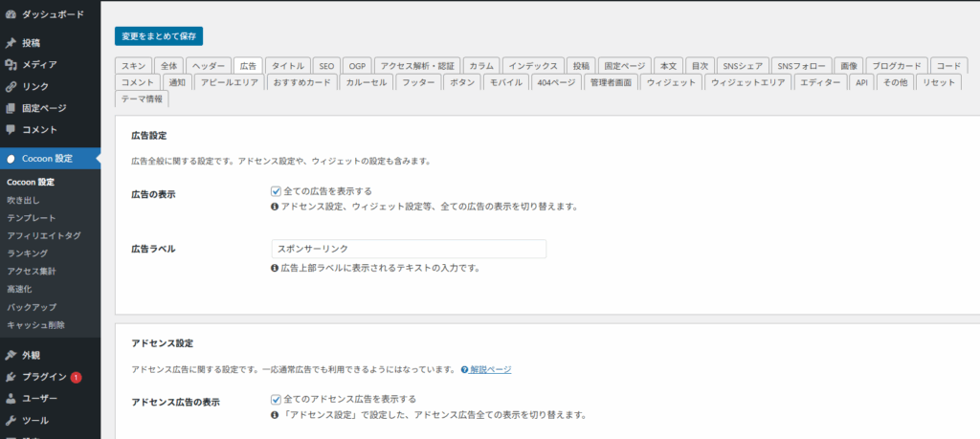Screen dimensions: 980x439
Task: Open the メディア media icon
Action: tap(11, 65)
